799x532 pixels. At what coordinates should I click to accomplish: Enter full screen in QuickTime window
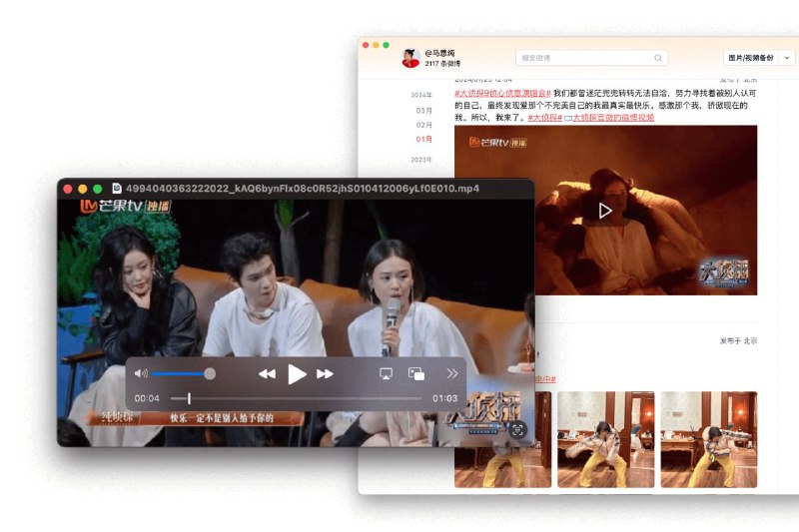tap(97, 189)
